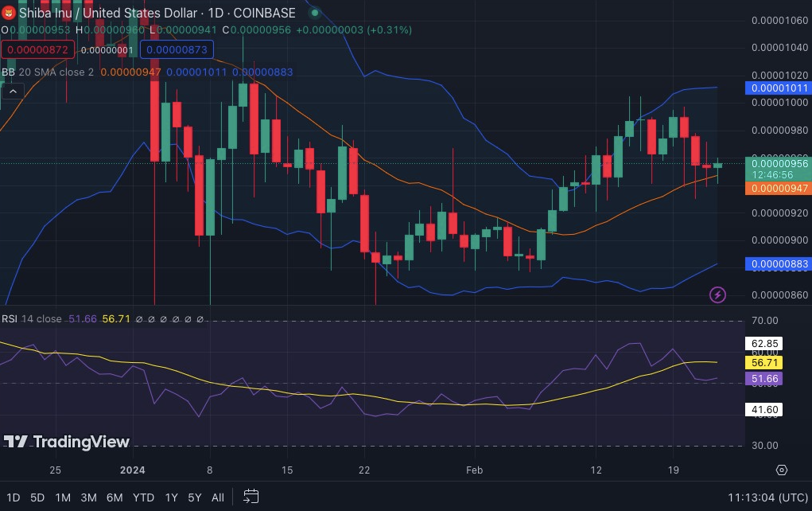This screenshot has height=511, width=812.
Task: Switch range to 1M
Action: (63, 497)
